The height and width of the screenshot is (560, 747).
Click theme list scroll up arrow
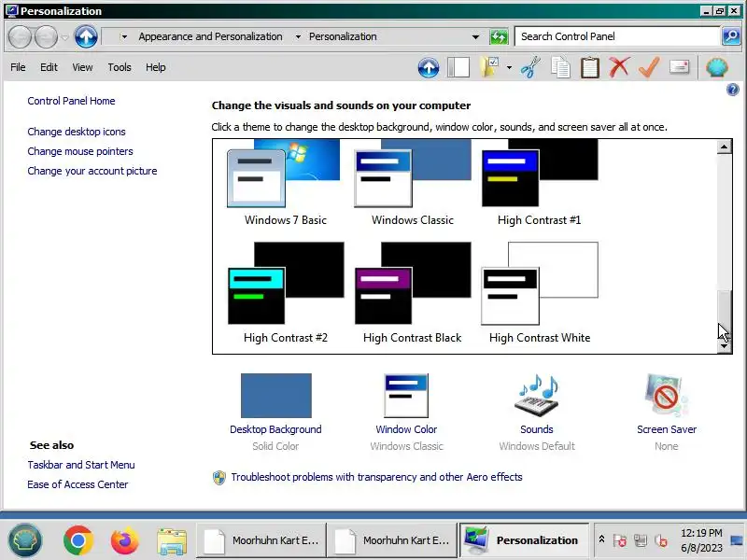tap(725, 147)
